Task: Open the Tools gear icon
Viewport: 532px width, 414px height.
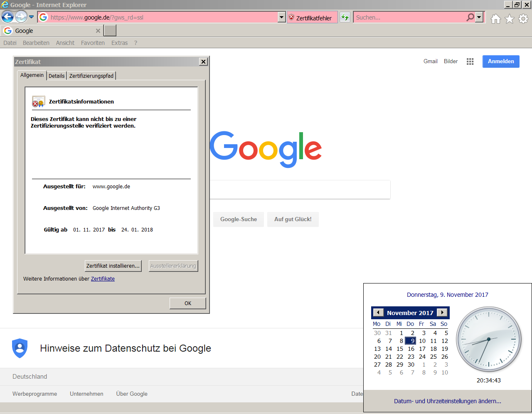Action: coord(523,19)
